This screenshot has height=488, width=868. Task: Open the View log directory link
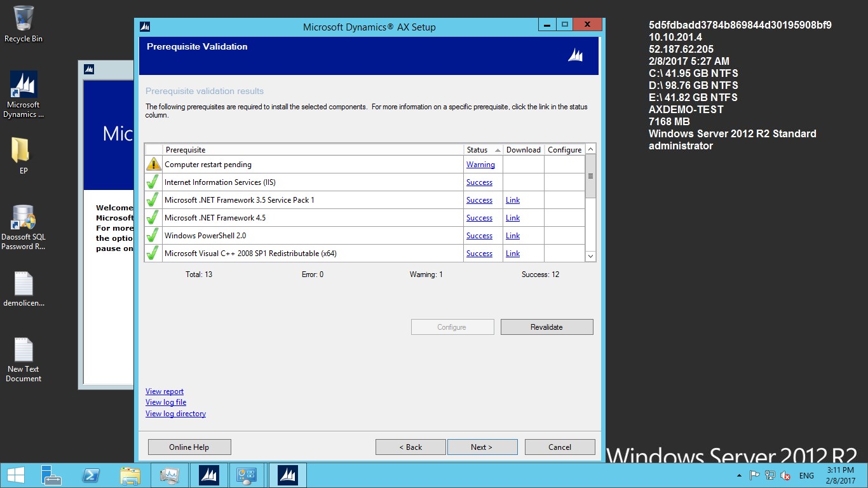[x=175, y=414]
